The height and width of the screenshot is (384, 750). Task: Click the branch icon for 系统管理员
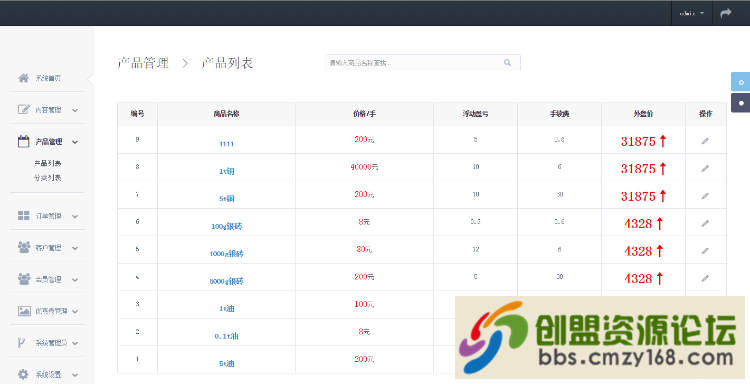coord(21,342)
